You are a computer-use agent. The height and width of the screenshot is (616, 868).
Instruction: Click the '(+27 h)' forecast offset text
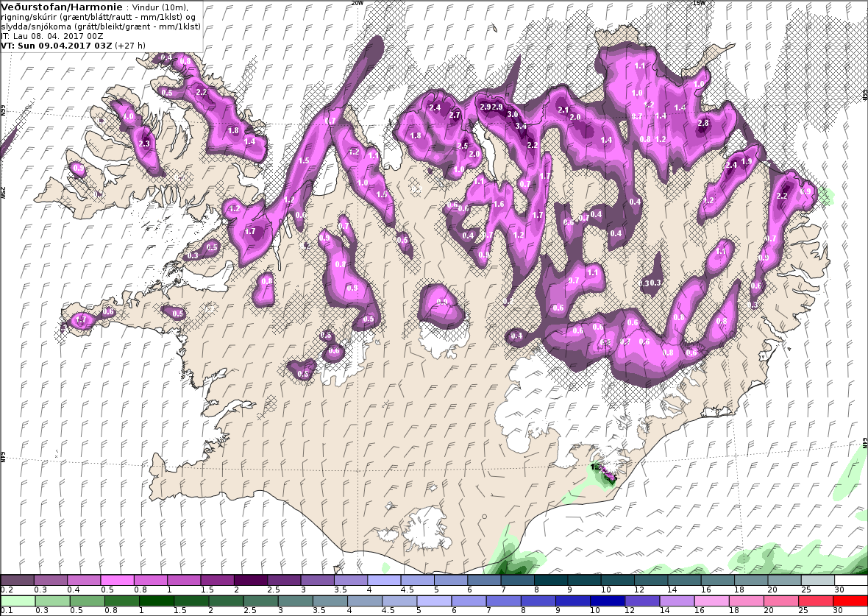130,46
